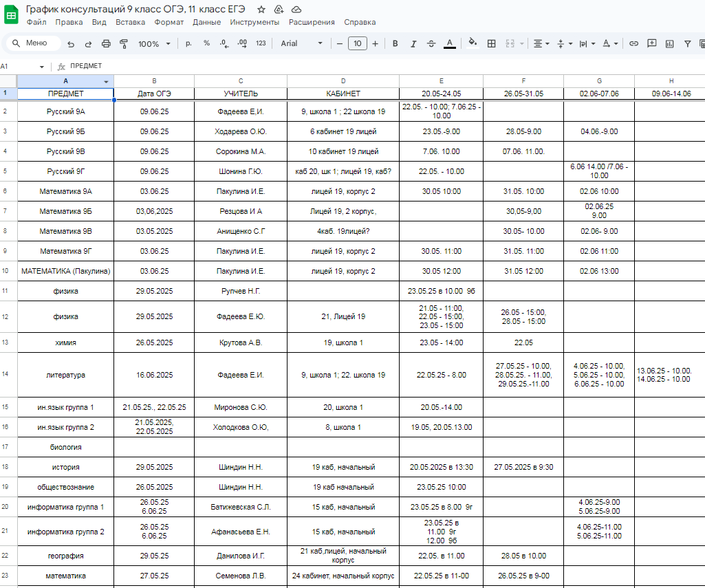This screenshot has width=705, height=588.
Task: Click the Меню search button
Action: tap(30, 43)
